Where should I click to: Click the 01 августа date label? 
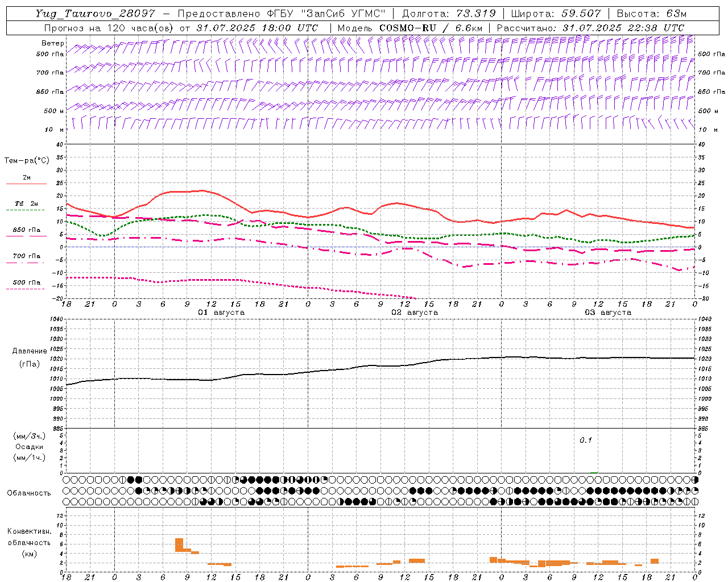point(221,313)
